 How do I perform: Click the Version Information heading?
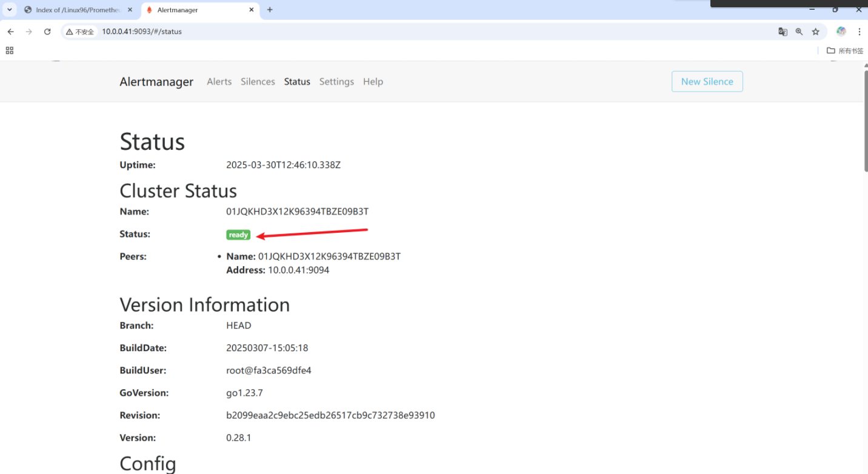(x=205, y=305)
